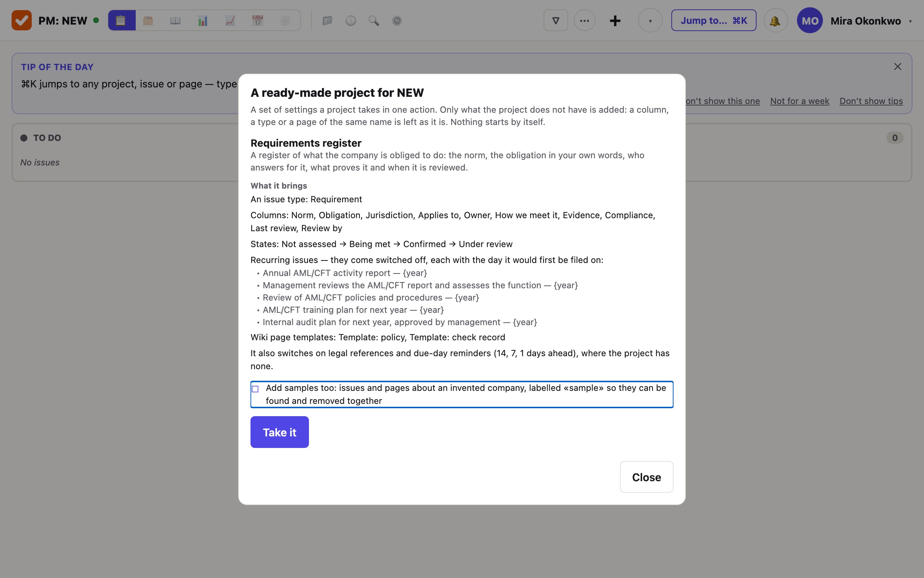Viewport: 924px width, 578px height.
Task: Open the bar chart reports view
Action: [203, 21]
